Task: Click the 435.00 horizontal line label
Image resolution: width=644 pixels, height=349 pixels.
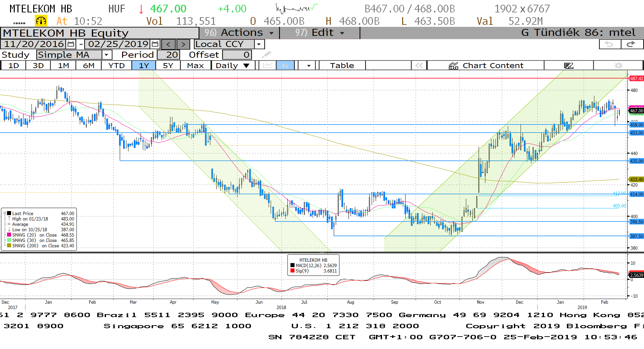Action: click(x=636, y=161)
